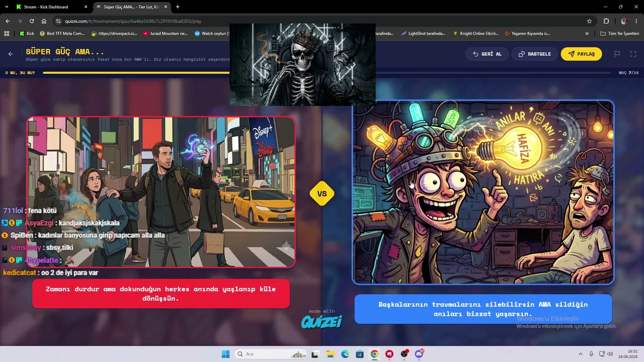This screenshot has width=644, height=362.
Task: Click chat username AsyaEzgi
Action: click(x=38, y=223)
